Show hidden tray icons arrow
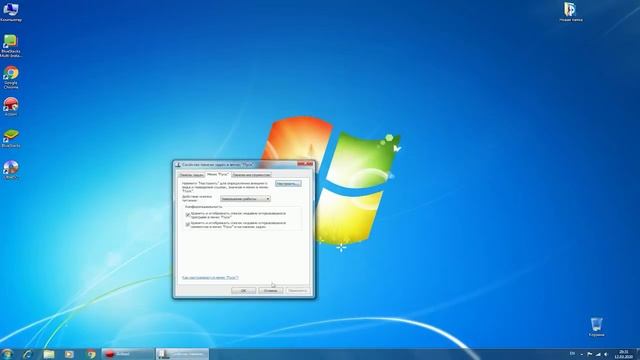The image size is (640, 360). coord(582,354)
